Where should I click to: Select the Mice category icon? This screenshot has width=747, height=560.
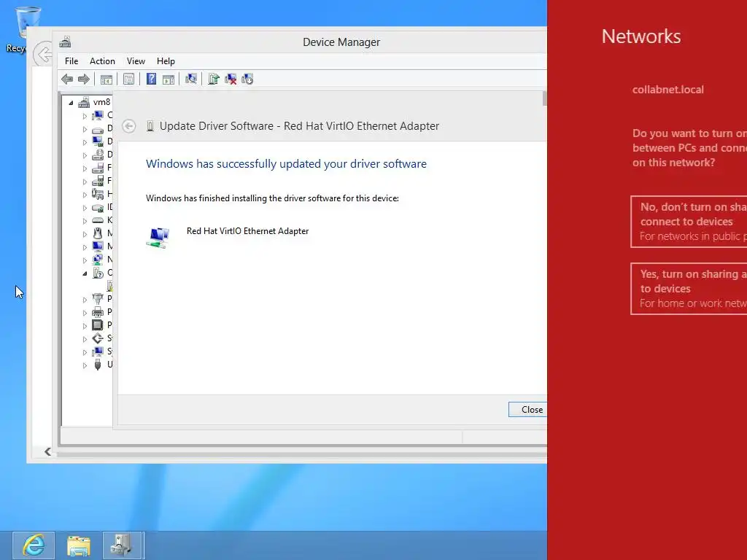point(98,233)
